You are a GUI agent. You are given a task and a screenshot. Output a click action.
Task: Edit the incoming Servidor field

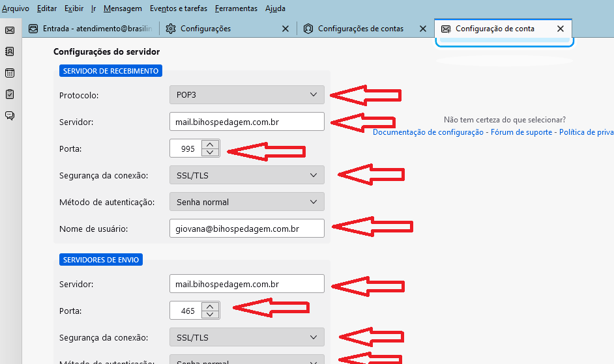pyautogui.click(x=246, y=122)
